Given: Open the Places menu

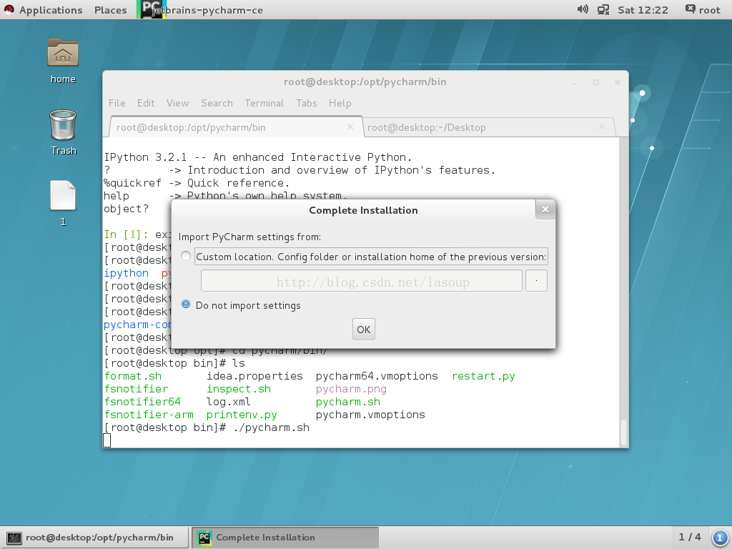Looking at the screenshot, I should coord(110,10).
